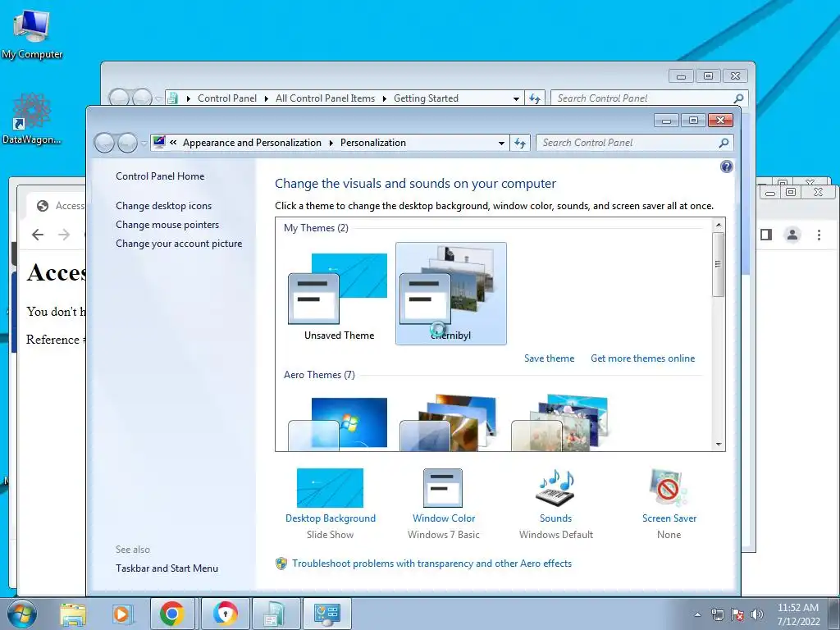The image size is (840, 630).
Task: Click the Personalization address bar icon
Action: click(159, 143)
